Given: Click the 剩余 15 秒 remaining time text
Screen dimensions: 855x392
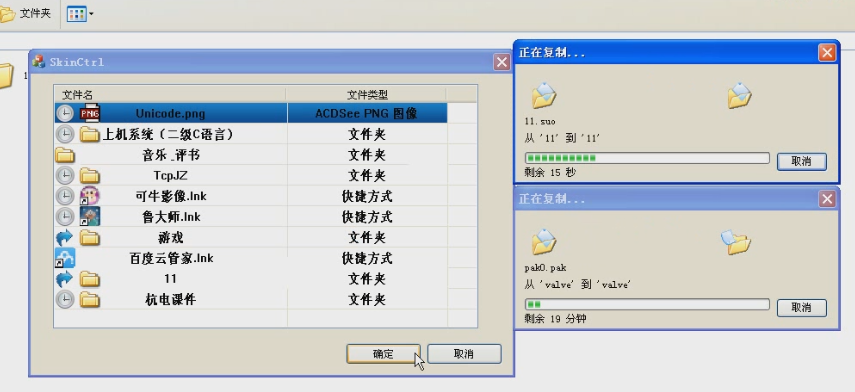Looking at the screenshot, I should 550,173.
